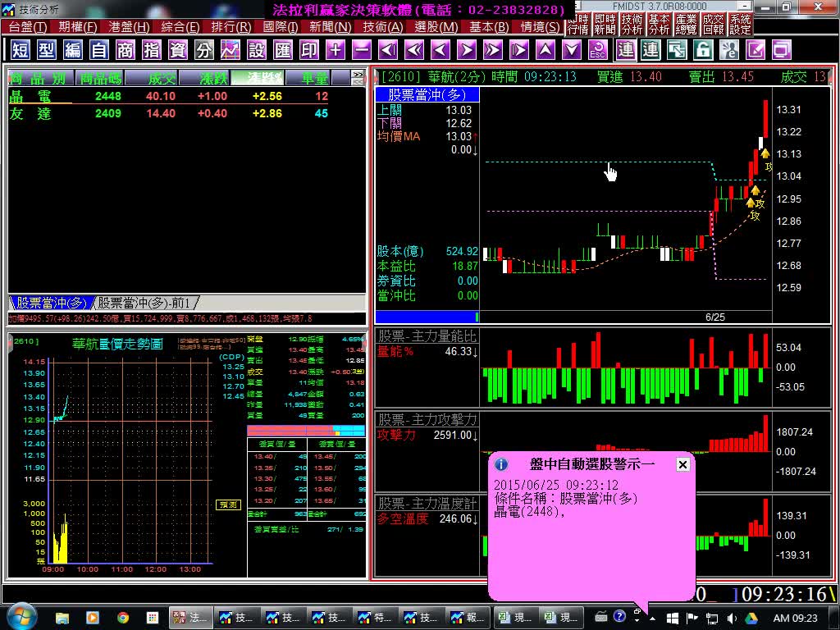Open the 台盤(T) menu

28,27
